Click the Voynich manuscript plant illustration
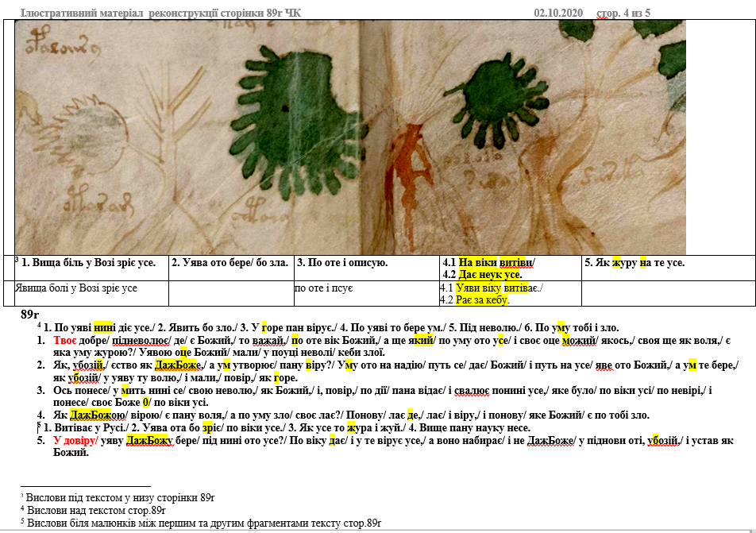Screen dimensions: 756x533 pos(350,137)
